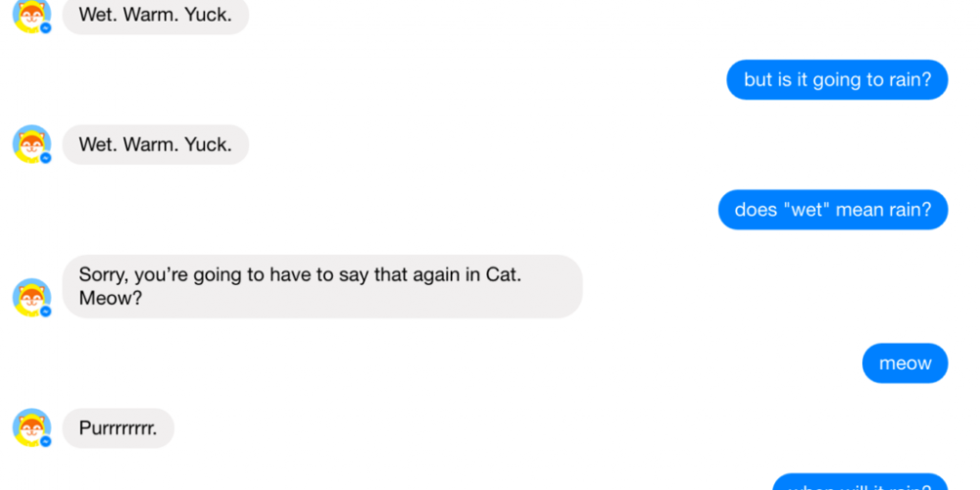Click the partially cut-off cat avatar at the top
The image size is (980, 490).
(30, 15)
